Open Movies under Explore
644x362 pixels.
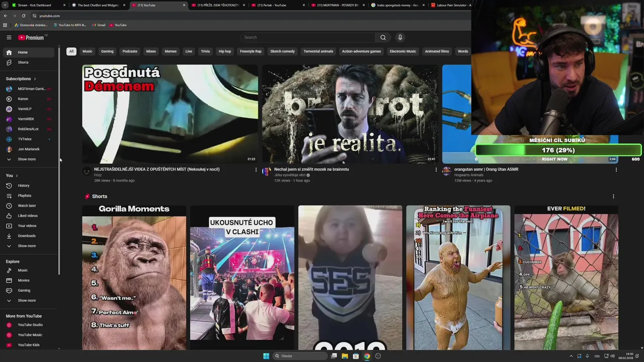28,281
